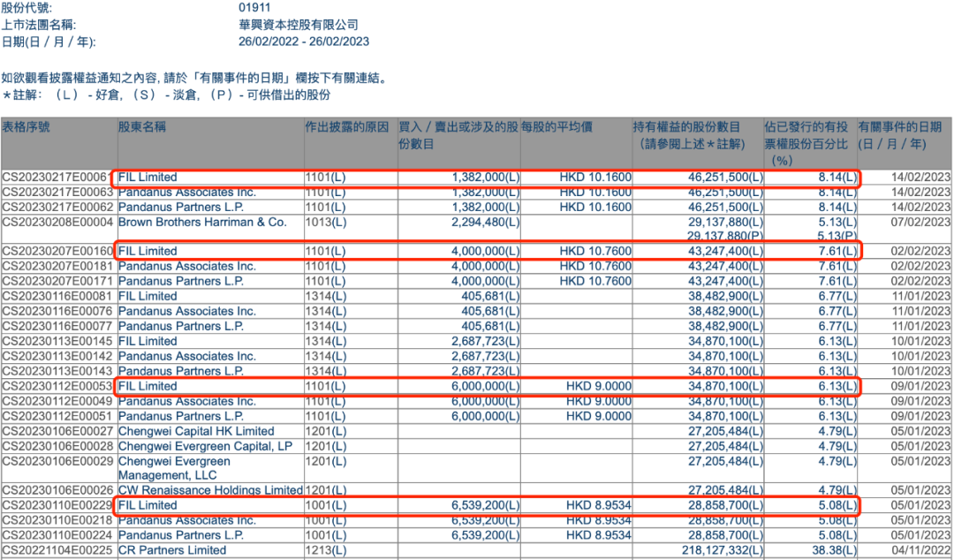Screen dimensions: 954x560
Task: Click the date range 26/02/2022 - 26/02/2023
Action: coord(304,42)
